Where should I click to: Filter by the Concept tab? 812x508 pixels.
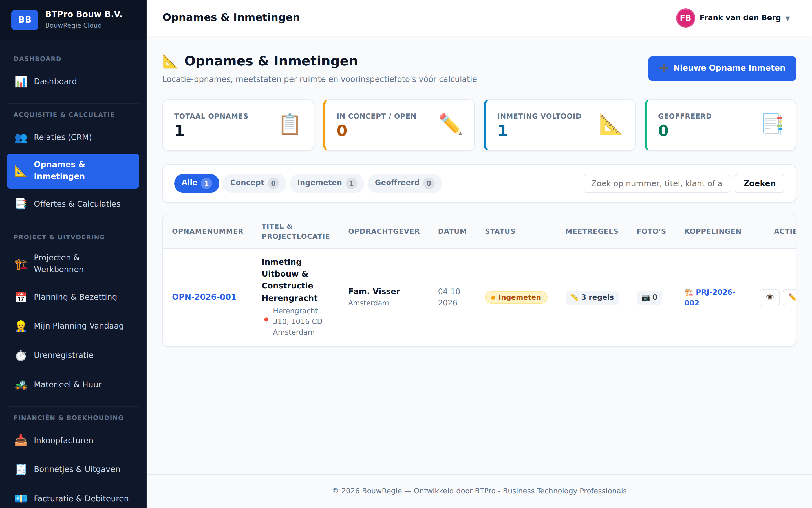coord(254,183)
